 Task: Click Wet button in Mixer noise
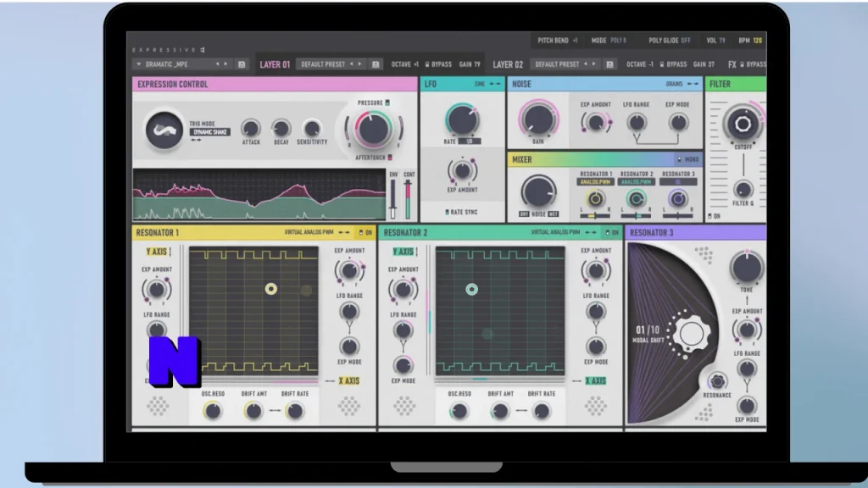pos(553,214)
